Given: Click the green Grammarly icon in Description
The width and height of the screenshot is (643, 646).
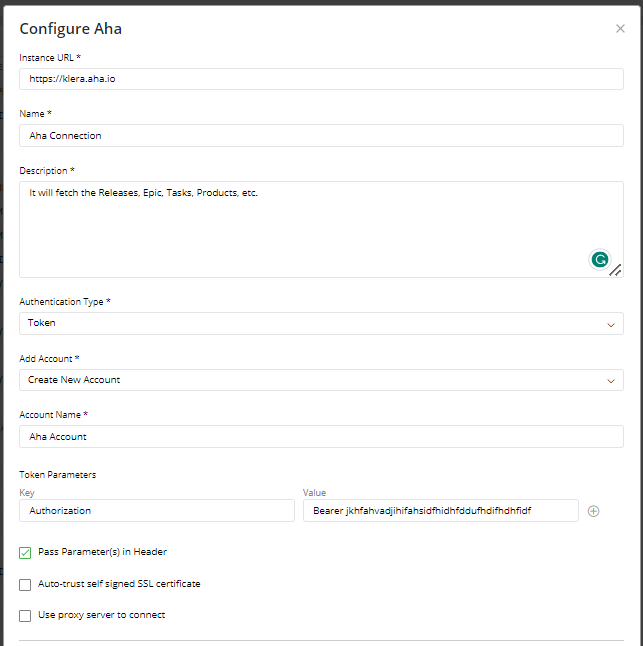Looking at the screenshot, I should [x=599, y=260].
